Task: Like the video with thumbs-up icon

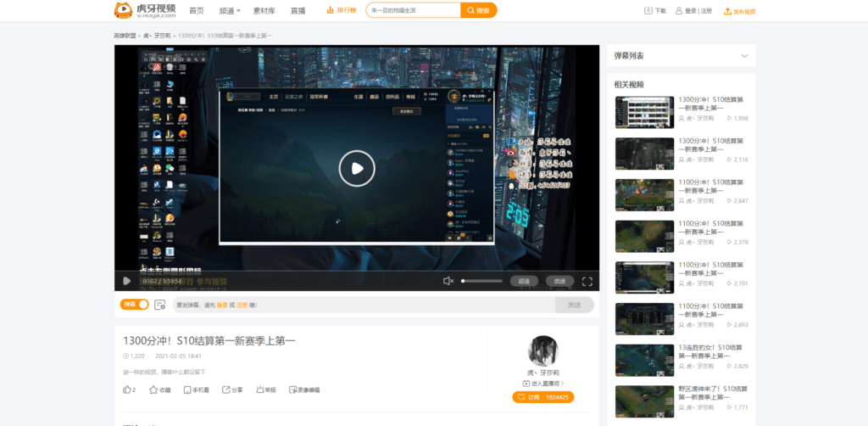Action: [x=127, y=390]
